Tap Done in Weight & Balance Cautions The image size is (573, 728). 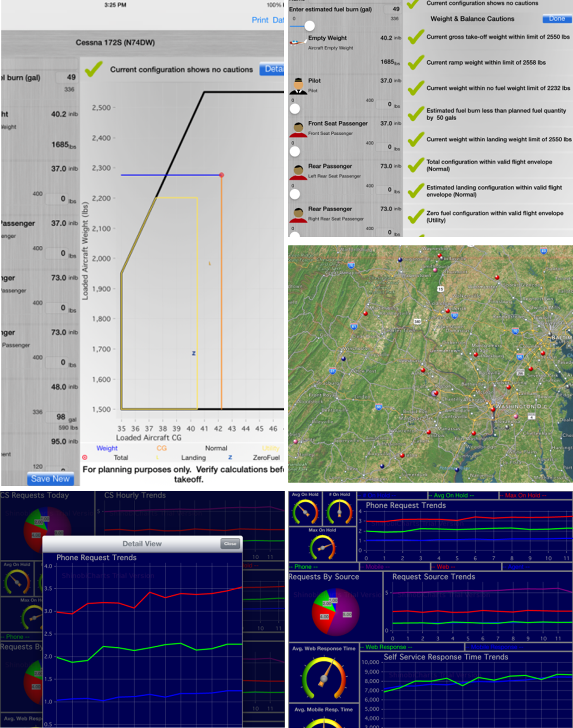[x=557, y=19]
